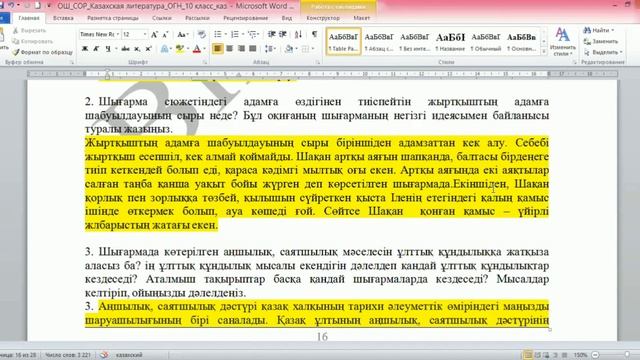Toggle italic formatting (К)
The image size is (640, 360).
point(96,49)
